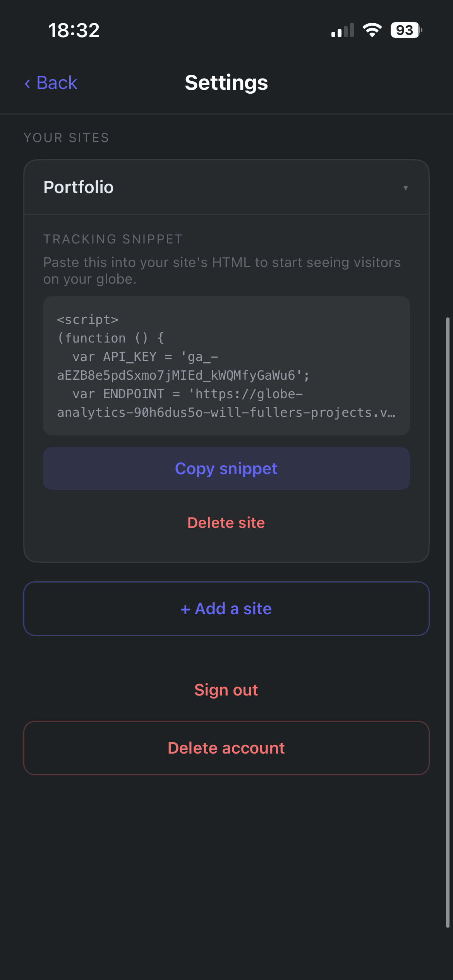The image size is (453, 980).
Task: Tap the Wi-Fi status icon
Action: [372, 30]
